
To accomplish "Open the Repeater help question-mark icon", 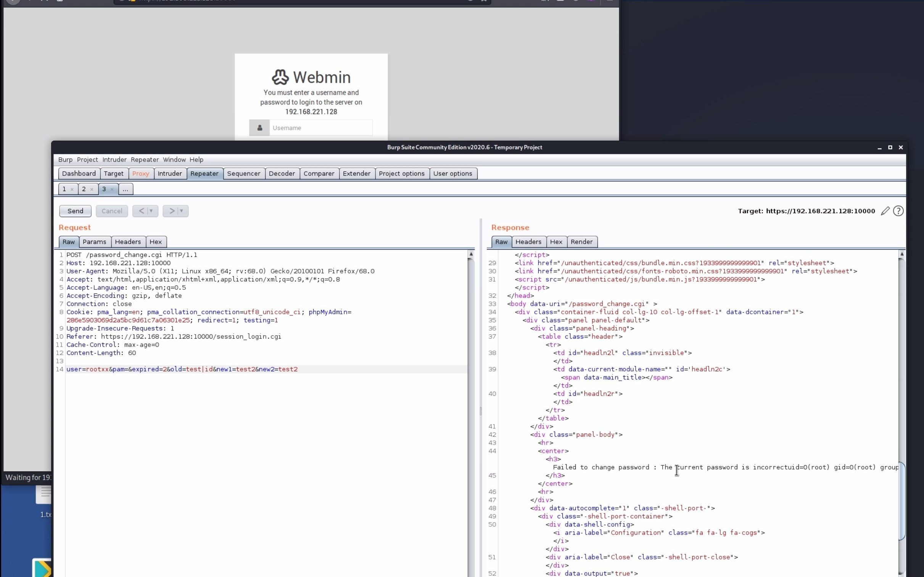I will coord(898,211).
